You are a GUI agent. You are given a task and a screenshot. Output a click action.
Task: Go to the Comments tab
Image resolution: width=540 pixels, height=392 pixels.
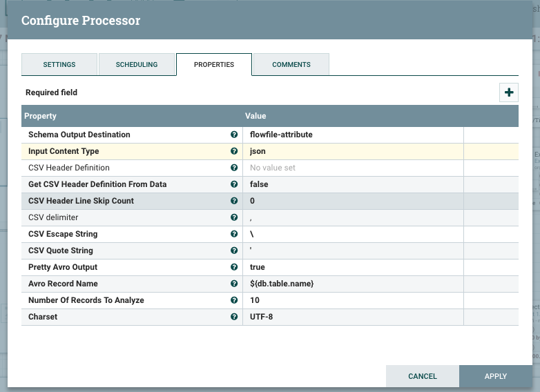point(291,64)
